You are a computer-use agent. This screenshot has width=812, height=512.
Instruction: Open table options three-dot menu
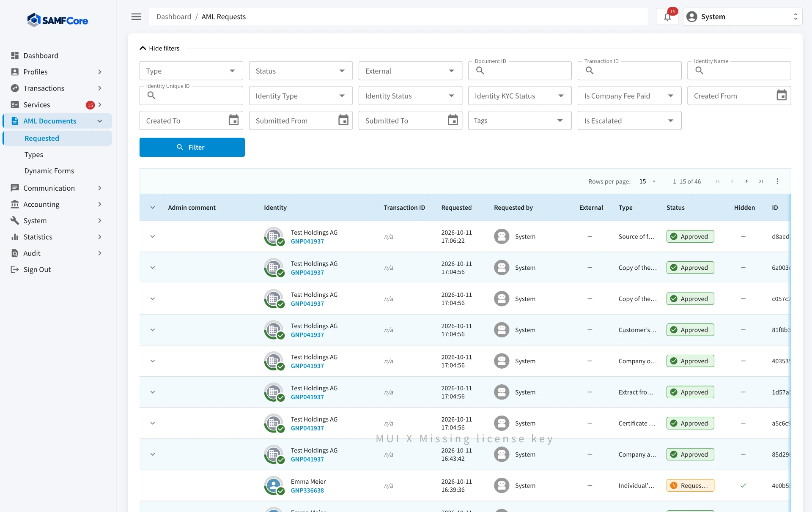point(777,181)
